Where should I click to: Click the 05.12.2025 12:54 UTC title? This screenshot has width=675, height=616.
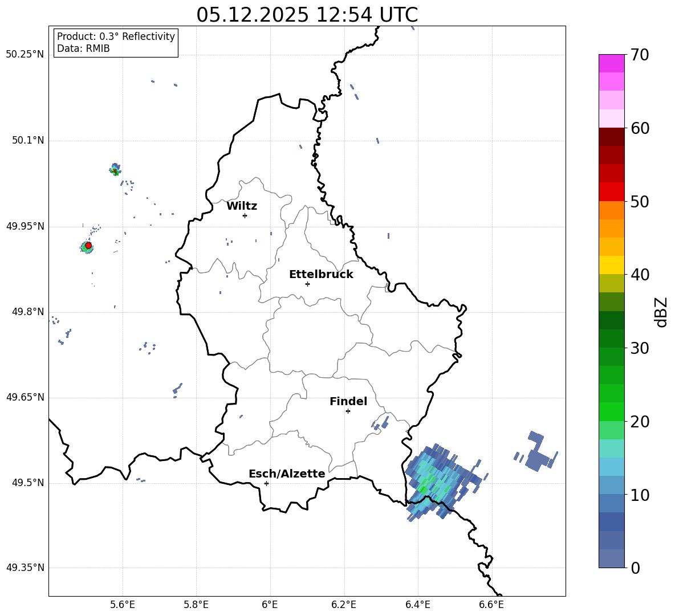point(307,15)
